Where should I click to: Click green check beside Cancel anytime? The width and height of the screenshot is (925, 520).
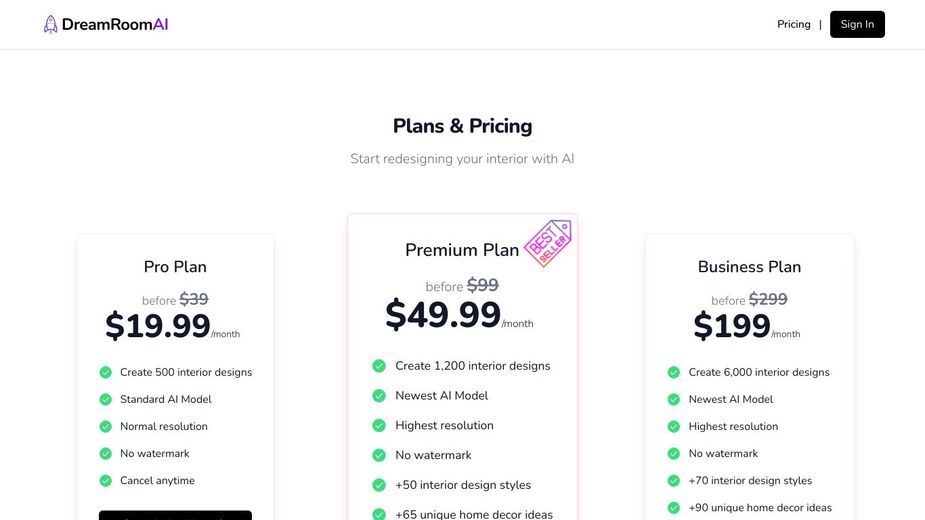106,481
